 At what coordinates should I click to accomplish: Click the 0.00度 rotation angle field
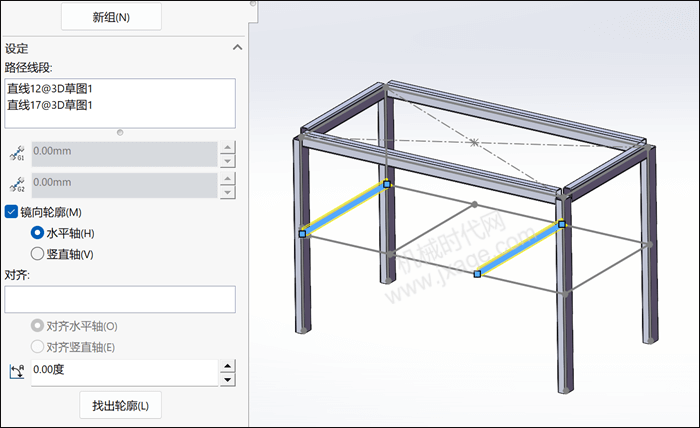124,373
